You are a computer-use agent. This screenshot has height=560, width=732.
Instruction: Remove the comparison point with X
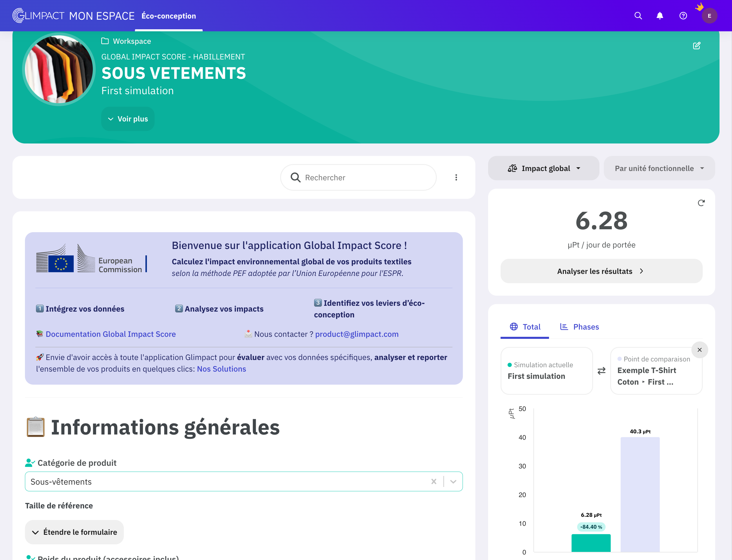point(699,350)
